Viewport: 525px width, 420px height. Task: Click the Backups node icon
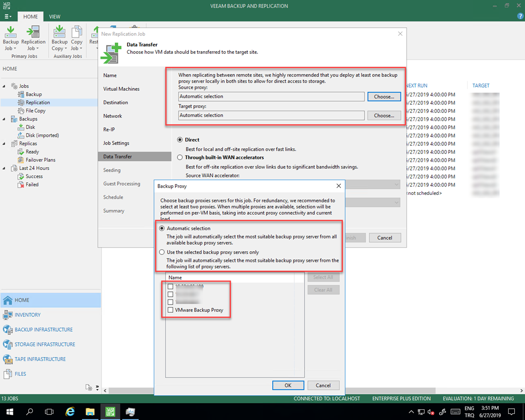[14, 119]
